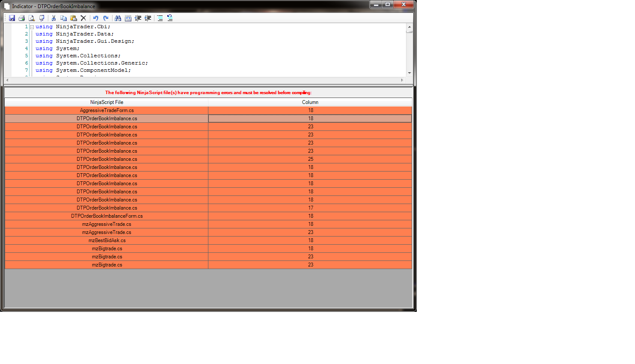Click the code editor scroll down arrow
Screen dimensions: 635x364
point(409,73)
